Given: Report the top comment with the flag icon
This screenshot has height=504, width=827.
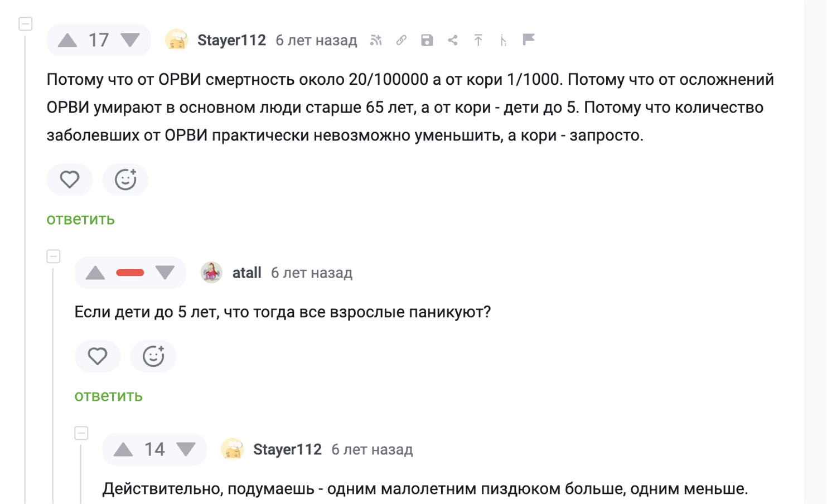Looking at the screenshot, I should pyautogui.click(x=529, y=40).
